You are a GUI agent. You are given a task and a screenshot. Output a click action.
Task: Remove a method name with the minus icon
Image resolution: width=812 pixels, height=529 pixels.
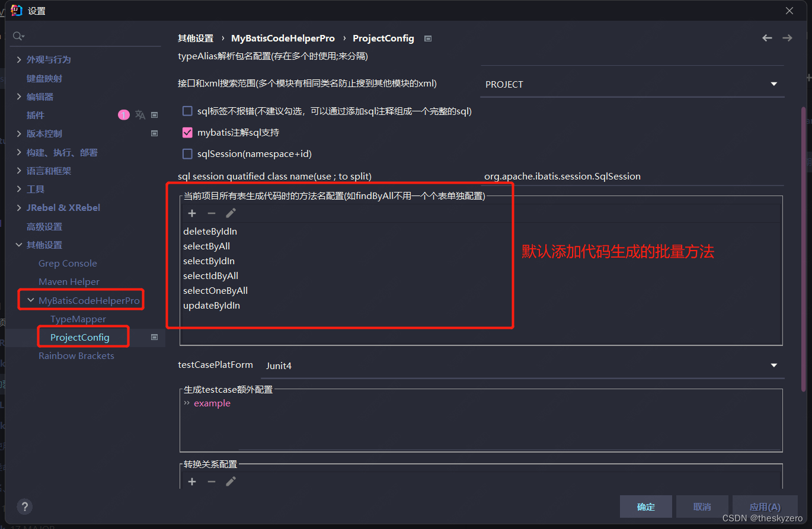click(x=212, y=213)
